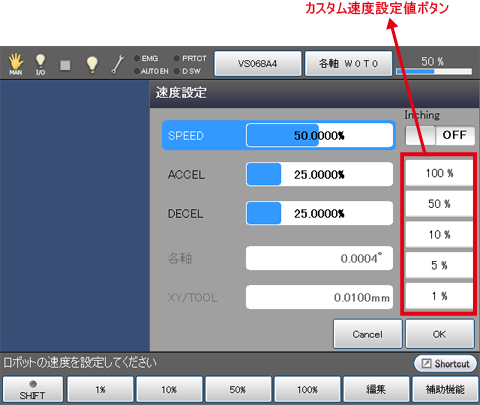Click the I/O light bulb icon
480x405 pixels.
pos(40,64)
